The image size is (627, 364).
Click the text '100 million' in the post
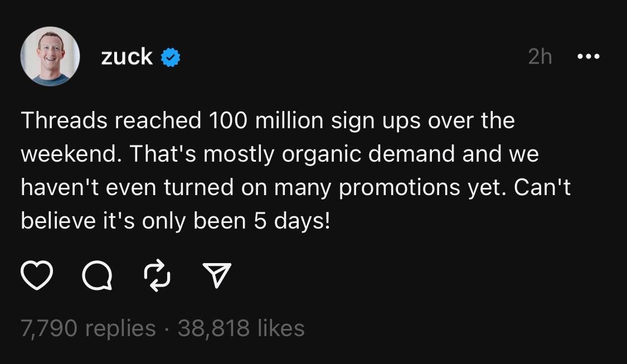point(265,120)
